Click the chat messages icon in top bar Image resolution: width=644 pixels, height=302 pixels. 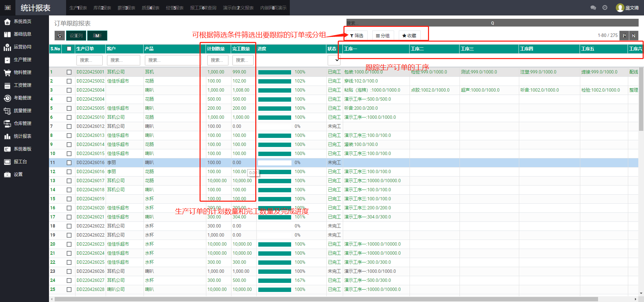pyautogui.click(x=593, y=8)
